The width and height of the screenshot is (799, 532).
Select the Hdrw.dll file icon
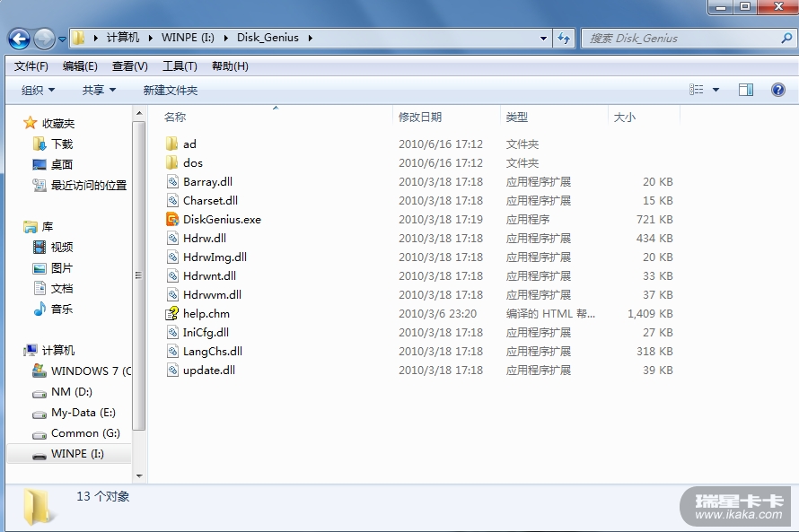pos(172,239)
